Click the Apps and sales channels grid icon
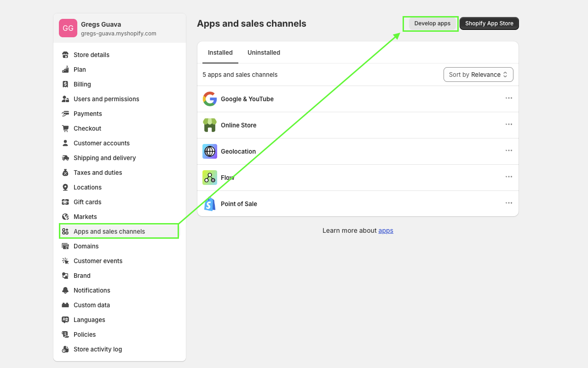Viewport: 588px width, 368px height. pyautogui.click(x=65, y=231)
